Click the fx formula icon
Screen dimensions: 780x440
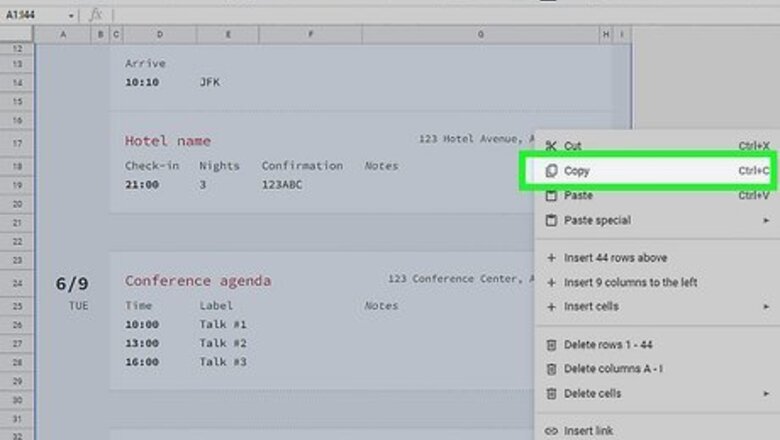96,15
